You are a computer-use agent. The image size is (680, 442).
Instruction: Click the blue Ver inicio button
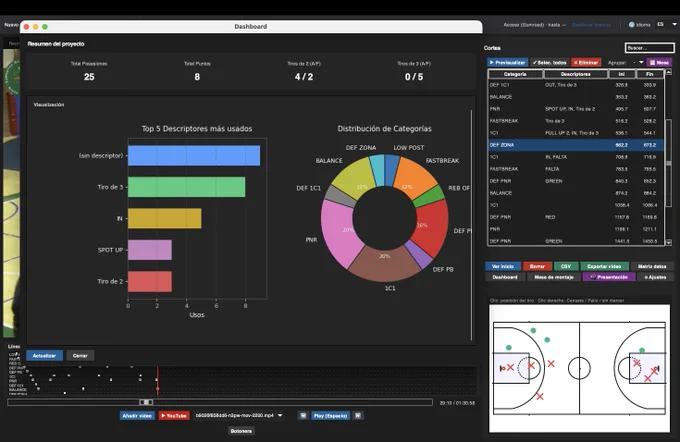click(x=503, y=266)
